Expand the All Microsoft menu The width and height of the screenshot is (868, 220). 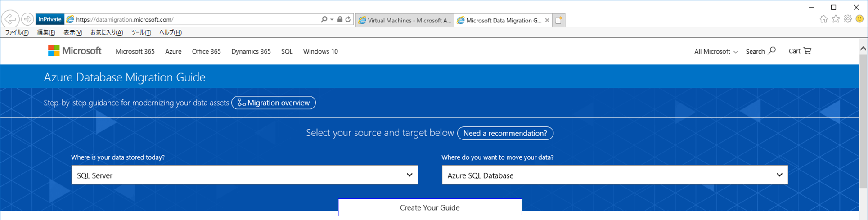715,51
